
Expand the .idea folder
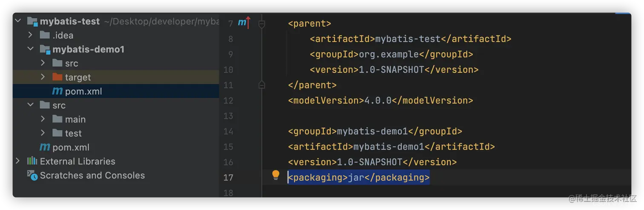[x=30, y=35]
